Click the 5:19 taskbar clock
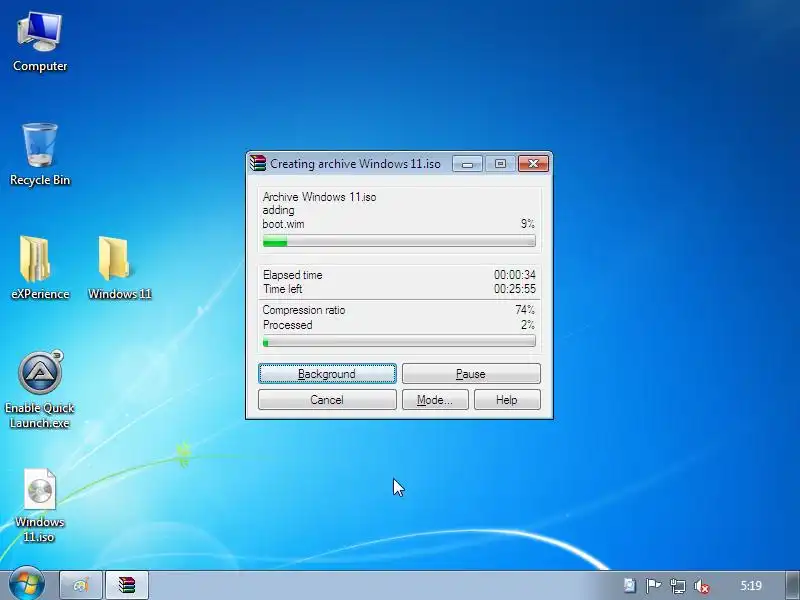 pos(751,586)
